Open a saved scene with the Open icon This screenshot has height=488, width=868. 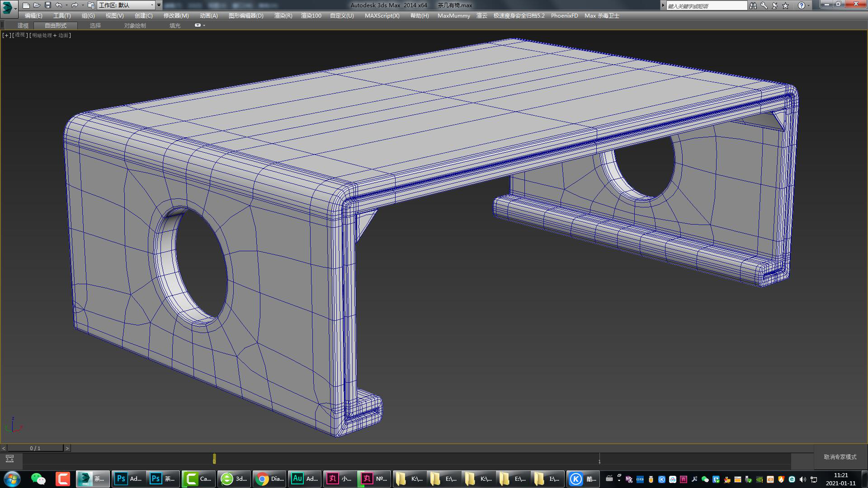click(37, 5)
